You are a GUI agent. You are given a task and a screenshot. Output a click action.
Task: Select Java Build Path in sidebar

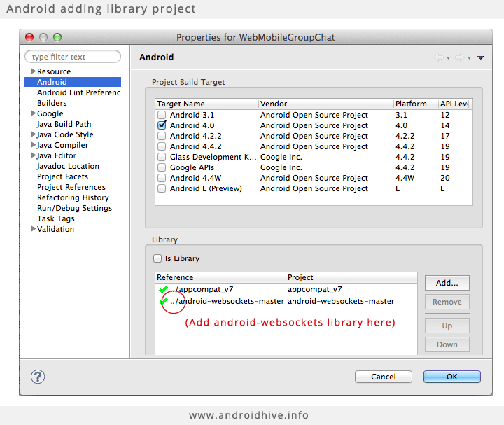64,124
